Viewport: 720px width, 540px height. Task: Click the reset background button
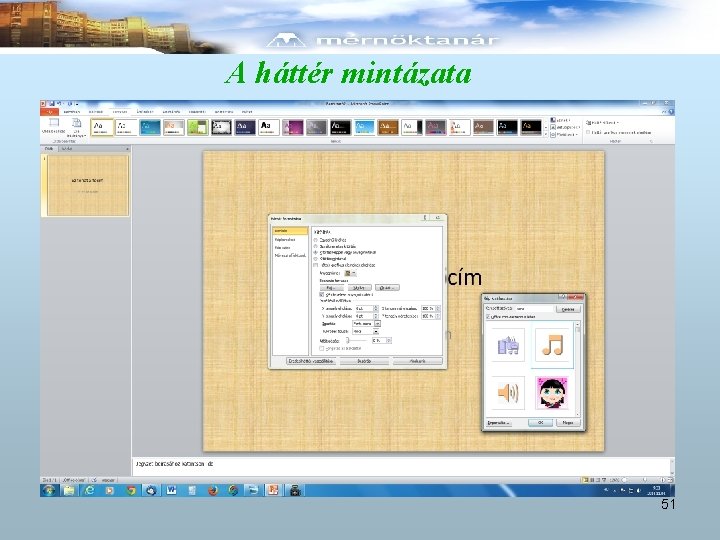pyautogui.click(x=311, y=361)
